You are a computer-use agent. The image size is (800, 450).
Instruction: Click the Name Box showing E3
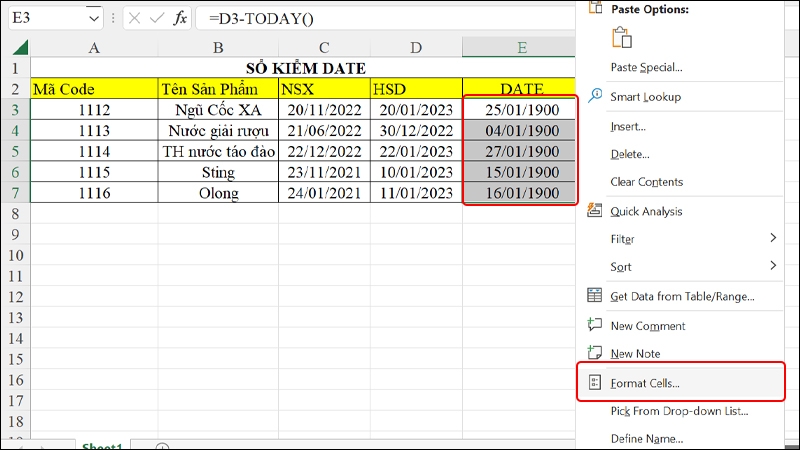(x=48, y=18)
